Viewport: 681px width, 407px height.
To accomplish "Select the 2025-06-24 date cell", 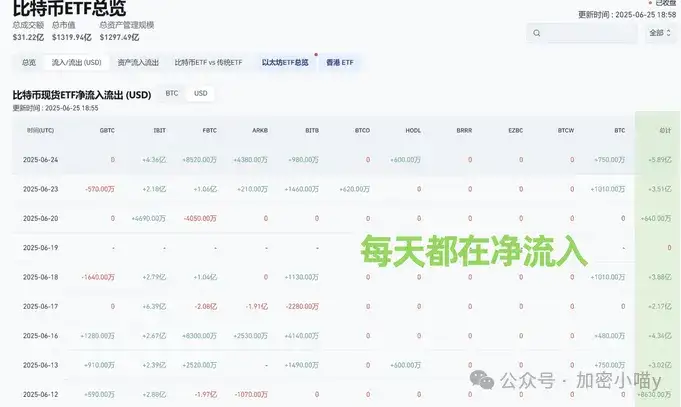I will (40, 160).
